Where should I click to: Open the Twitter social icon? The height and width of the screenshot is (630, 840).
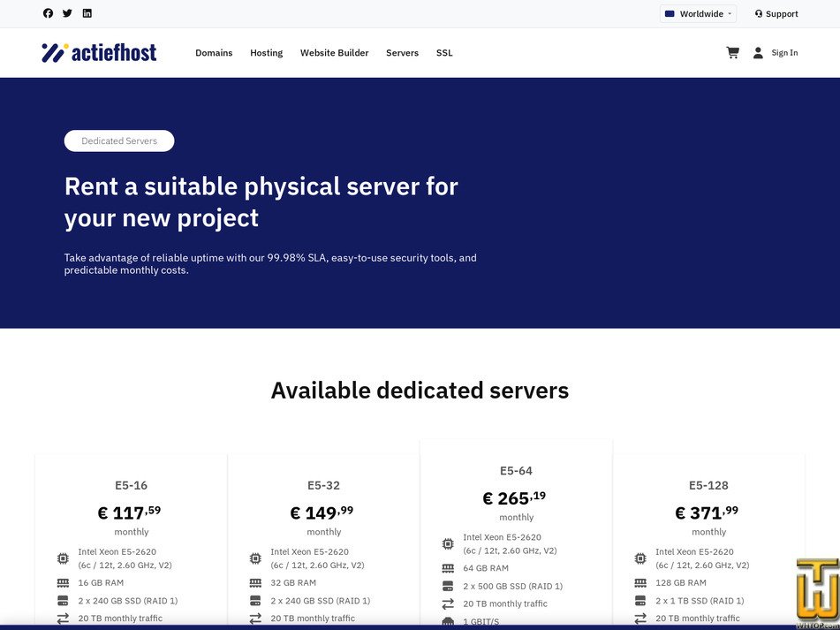pyautogui.click(x=67, y=13)
